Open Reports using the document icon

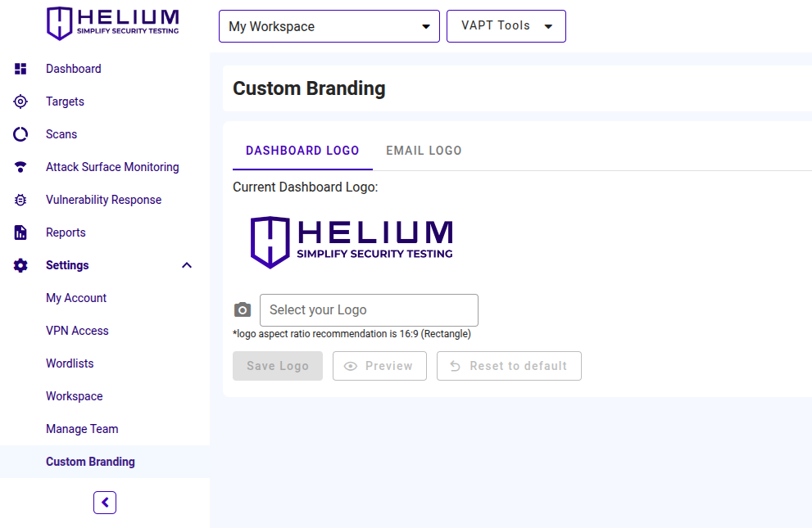click(20, 232)
